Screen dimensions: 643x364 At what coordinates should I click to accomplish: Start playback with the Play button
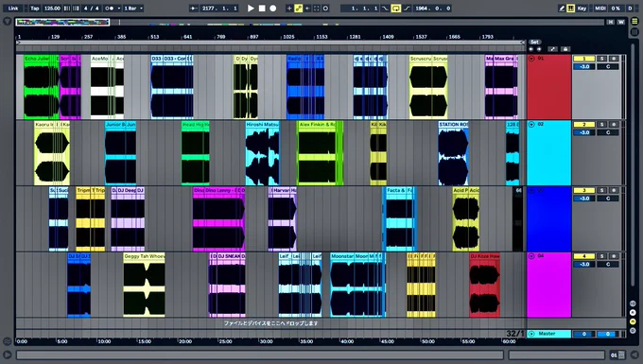(251, 9)
